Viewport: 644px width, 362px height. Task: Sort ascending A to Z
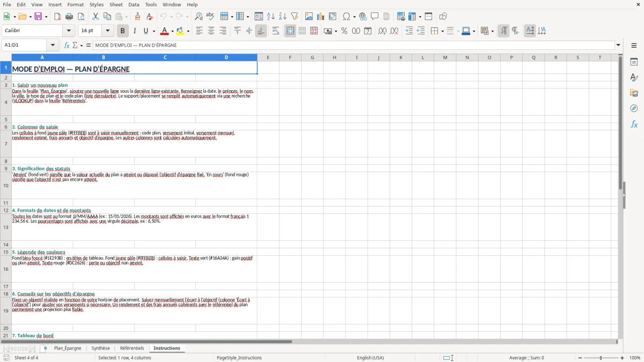point(271,17)
